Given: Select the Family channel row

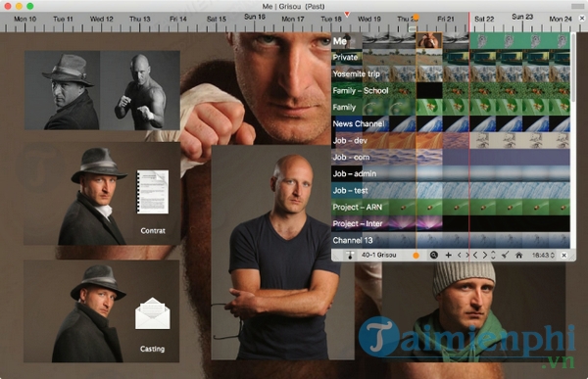Looking at the screenshot, I should click(451, 107).
